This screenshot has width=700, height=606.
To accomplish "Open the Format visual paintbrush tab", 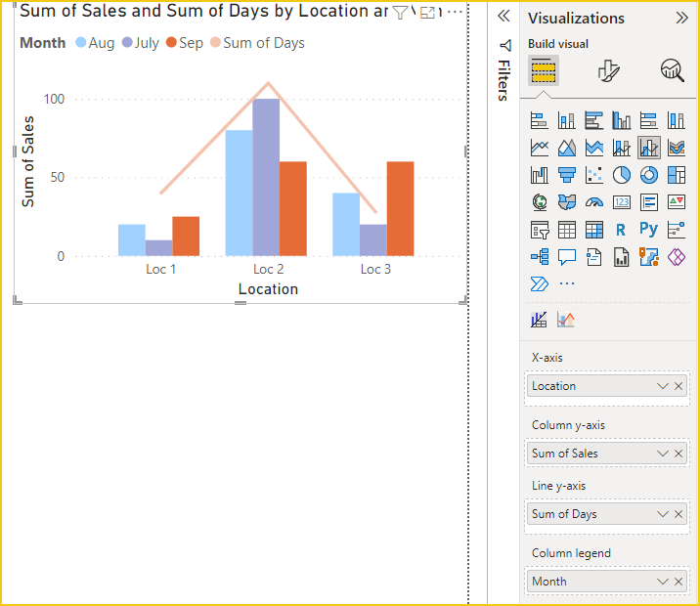I will tap(608, 70).
